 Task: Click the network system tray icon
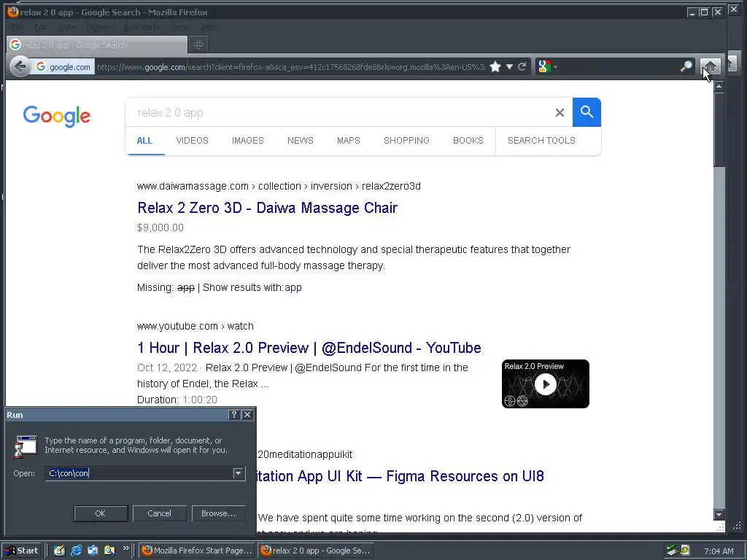point(672,551)
